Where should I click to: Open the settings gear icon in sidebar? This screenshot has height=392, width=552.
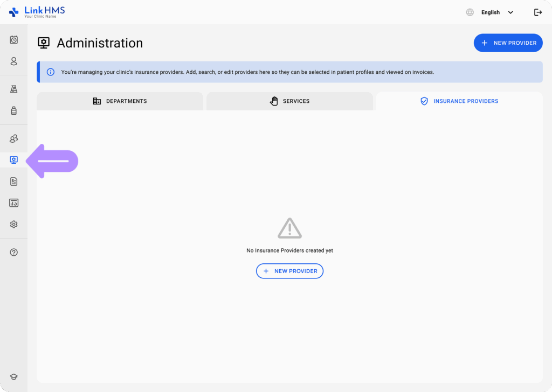point(14,225)
